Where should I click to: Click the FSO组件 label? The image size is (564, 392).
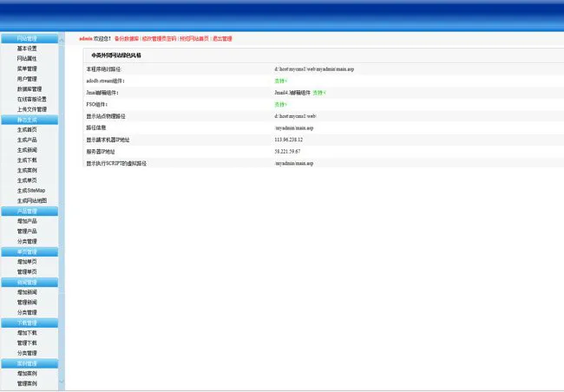pyautogui.click(x=97, y=105)
